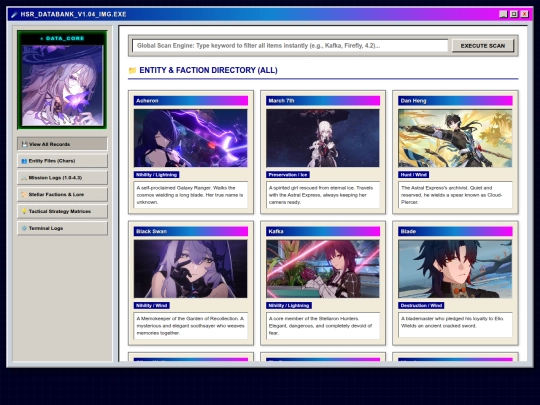Viewport: 540px width, 405px height.
Task: Click Acheron's Nihility / Lightning tag
Action: point(156,175)
